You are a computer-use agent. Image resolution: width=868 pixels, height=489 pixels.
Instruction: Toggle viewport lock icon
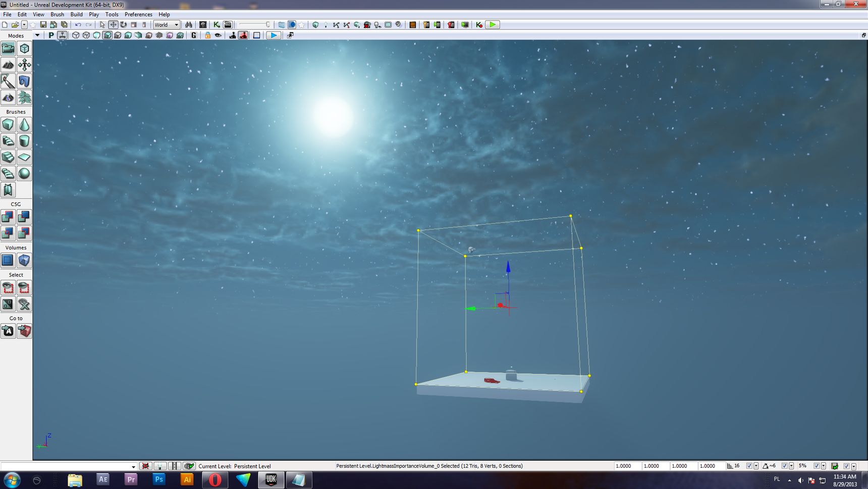coord(207,35)
